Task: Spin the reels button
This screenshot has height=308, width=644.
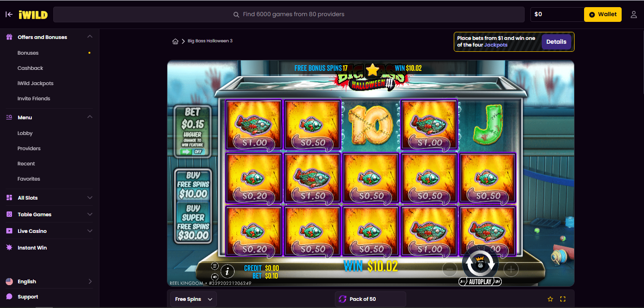Action: [x=480, y=263]
